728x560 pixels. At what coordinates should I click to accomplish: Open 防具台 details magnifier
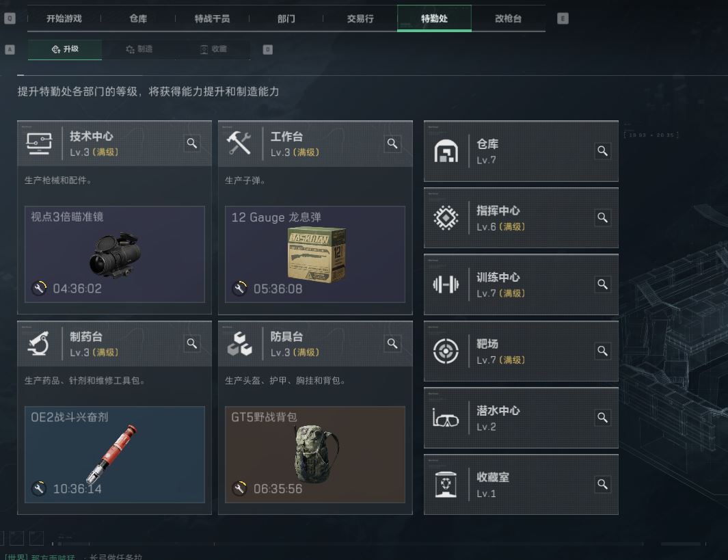point(392,344)
